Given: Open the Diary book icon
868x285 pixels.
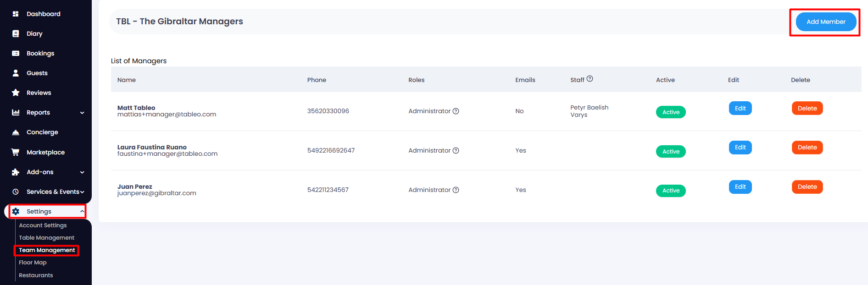Looking at the screenshot, I should 16,33.
